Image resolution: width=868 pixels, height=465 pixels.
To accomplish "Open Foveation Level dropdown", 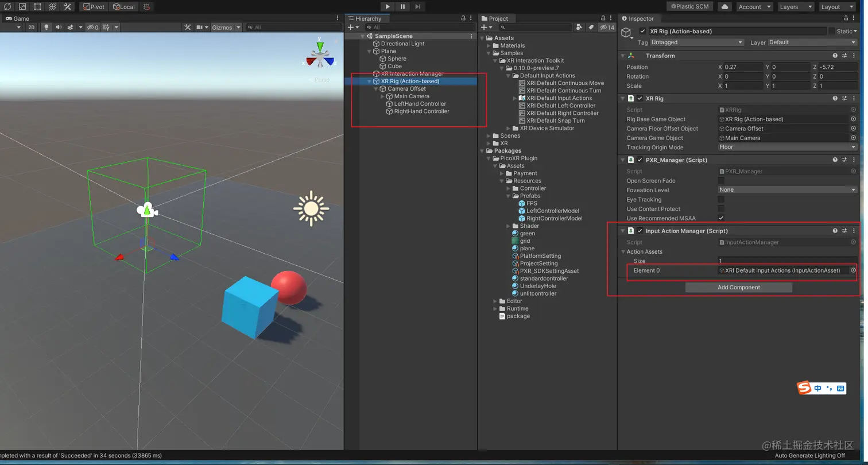I will tap(788, 189).
